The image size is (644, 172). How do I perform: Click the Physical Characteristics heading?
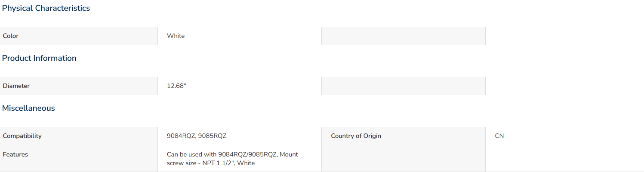[x=46, y=8]
